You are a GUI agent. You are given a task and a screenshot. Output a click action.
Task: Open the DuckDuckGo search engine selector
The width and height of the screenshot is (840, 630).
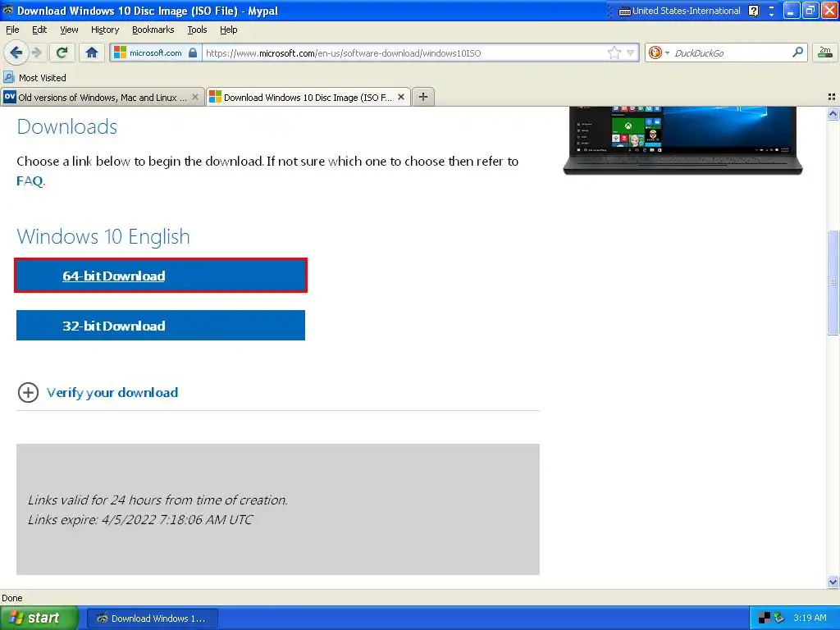click(x=658, y=52)
